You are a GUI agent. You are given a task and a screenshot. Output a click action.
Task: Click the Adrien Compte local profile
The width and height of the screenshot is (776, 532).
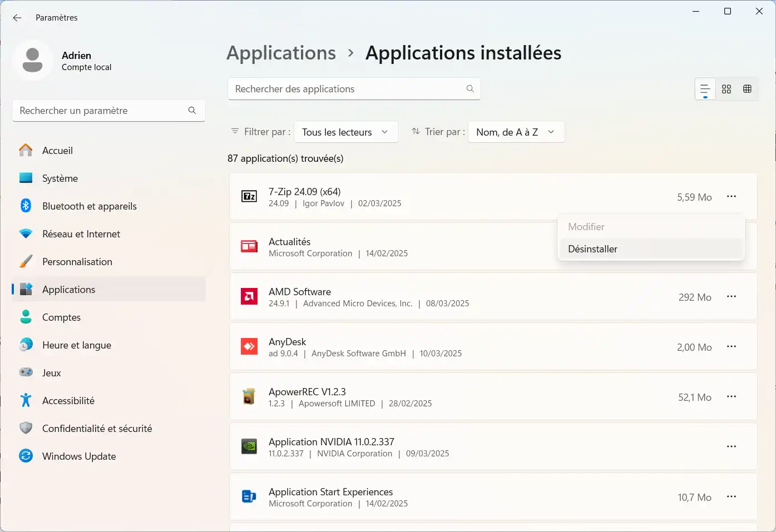(62, 61)
